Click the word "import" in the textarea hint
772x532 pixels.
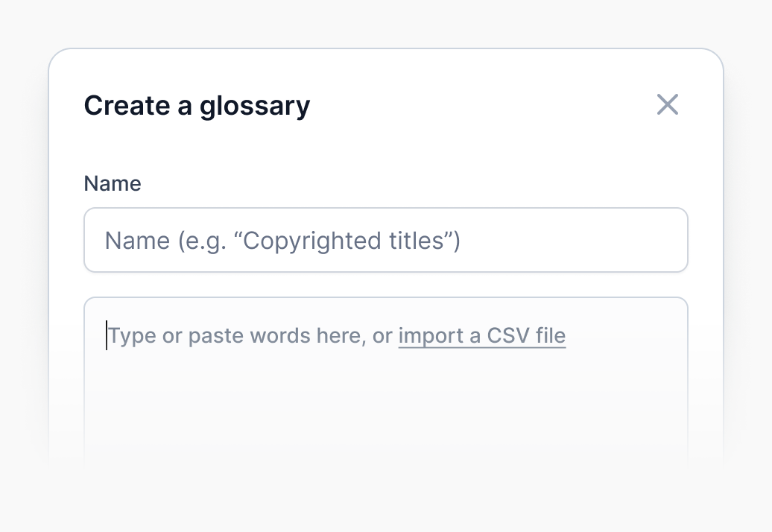(431, 336)
